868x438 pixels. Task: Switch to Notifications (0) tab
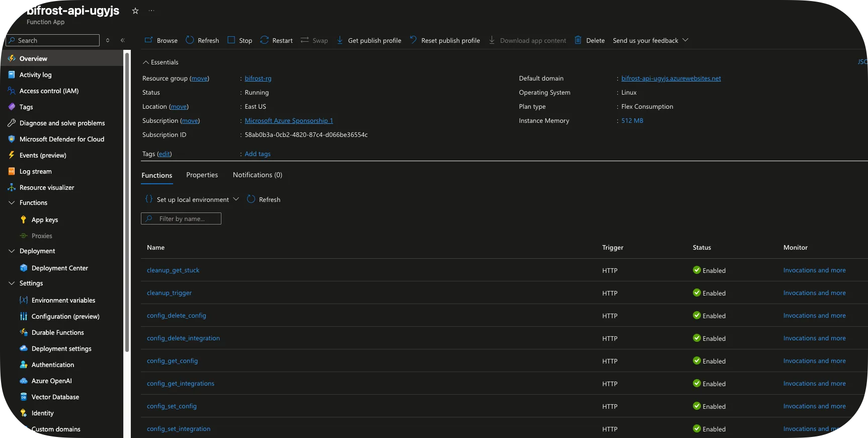point(257,175)
